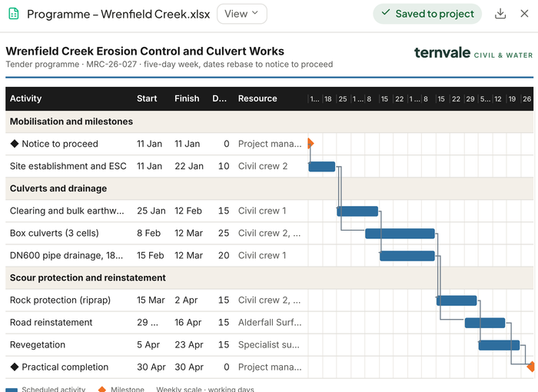Click the Notice to proceed activity name
The image size is (538, 392).
tap(60, 144)
